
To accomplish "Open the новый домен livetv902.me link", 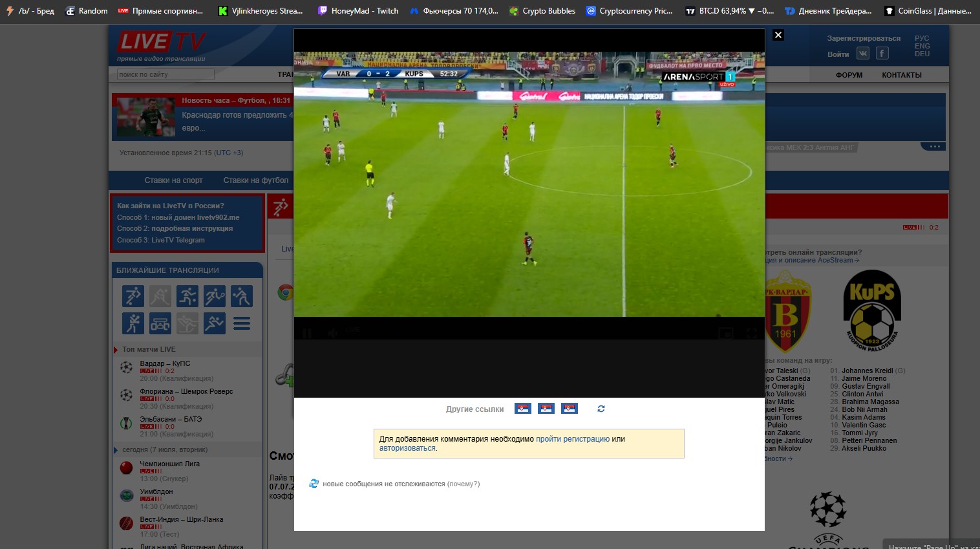I will (195, 217).
